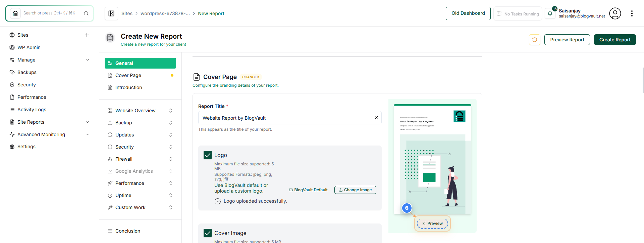Click the Performance rocket icon in report sections
The height and width of the screenshot is (243, 644).
pos(110,183)
